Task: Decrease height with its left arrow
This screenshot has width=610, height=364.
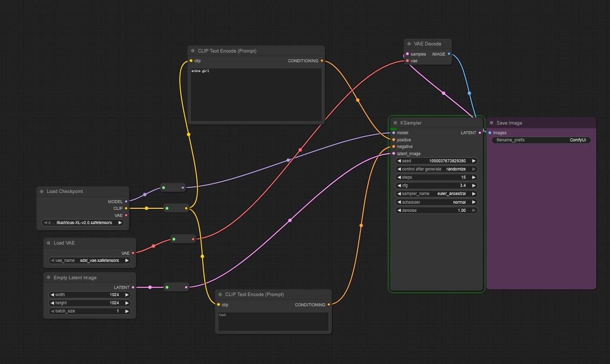Action: [52, 303]
